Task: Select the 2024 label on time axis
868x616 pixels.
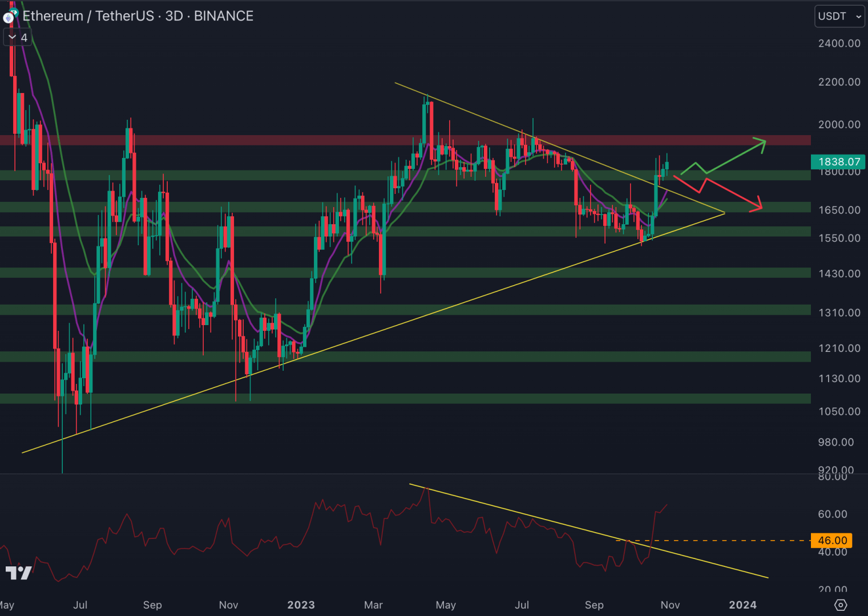Action: pyautogui.click(x=742, y=605)
